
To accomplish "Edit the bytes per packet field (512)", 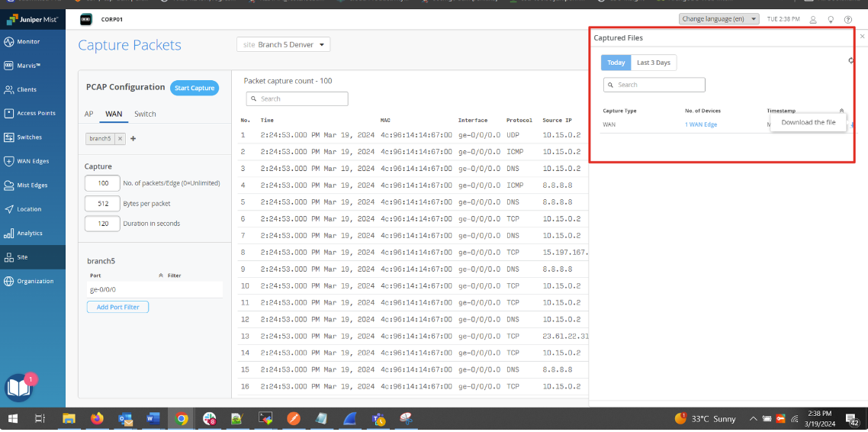I will click(102, 204).
